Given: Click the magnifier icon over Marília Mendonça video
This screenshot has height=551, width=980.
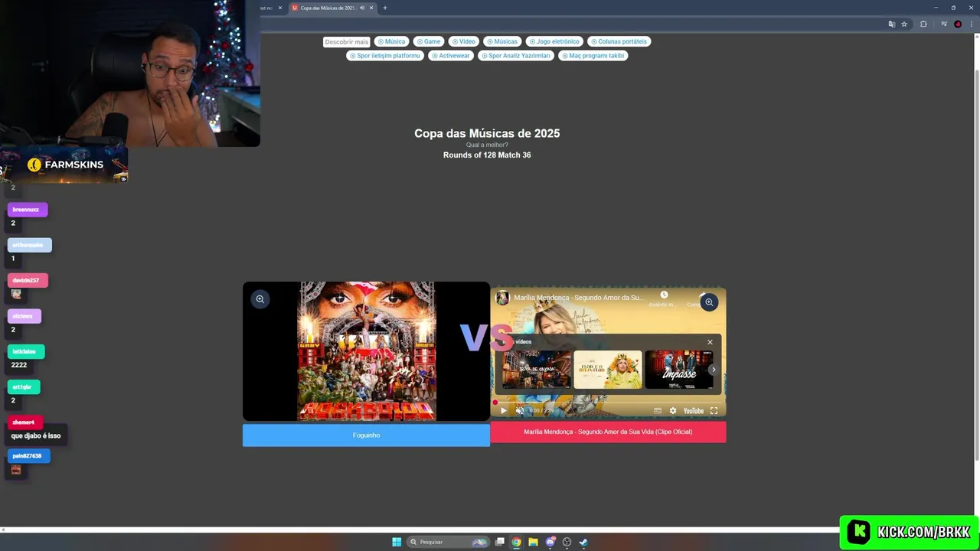Looking at the screenshot, I should (x=709, y=302).
